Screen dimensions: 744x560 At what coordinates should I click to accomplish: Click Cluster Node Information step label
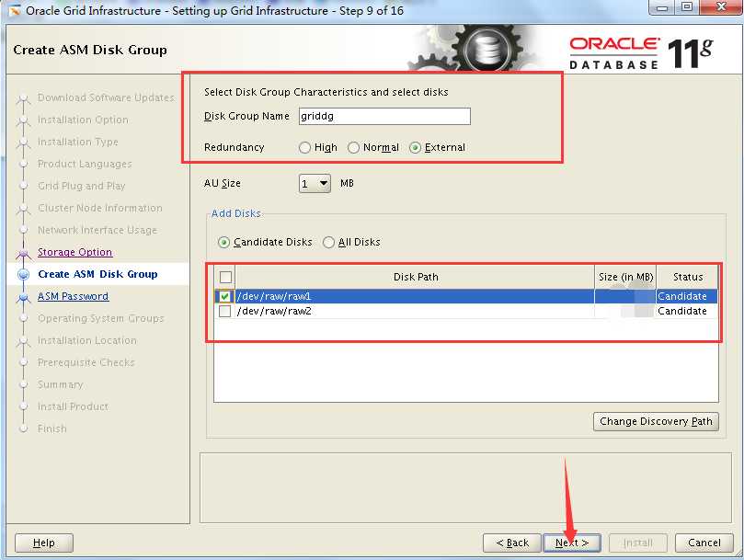(100, 208)
